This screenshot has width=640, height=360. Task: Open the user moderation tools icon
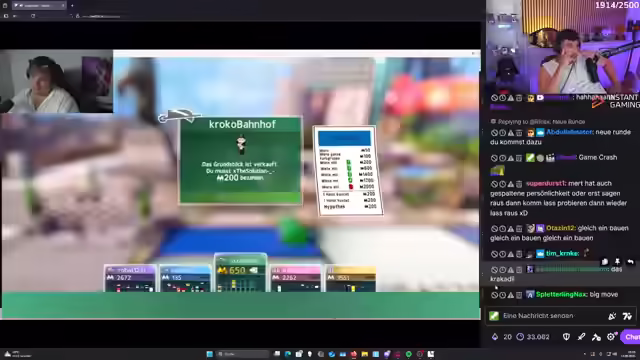596,337
